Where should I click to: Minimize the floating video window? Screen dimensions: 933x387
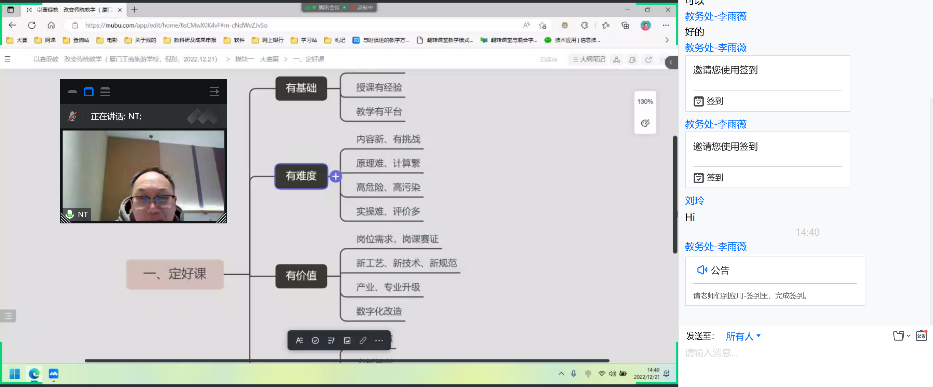(72, 92)
